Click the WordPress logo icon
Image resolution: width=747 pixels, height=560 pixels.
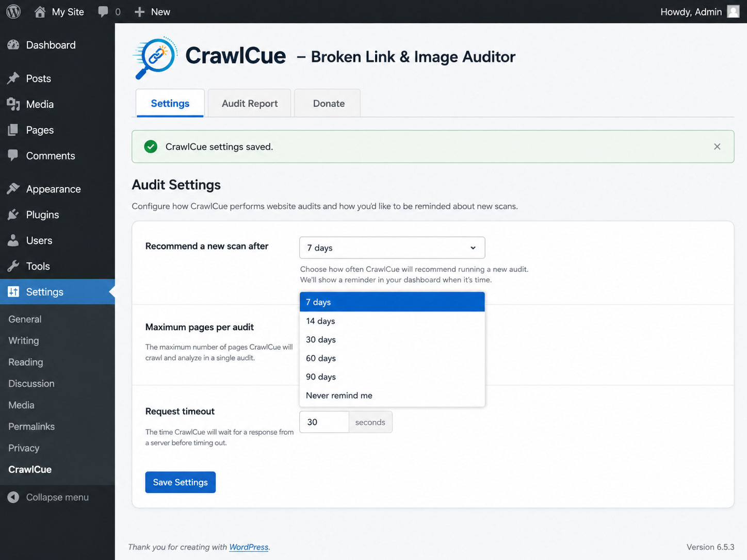click(x=13, y=11)
